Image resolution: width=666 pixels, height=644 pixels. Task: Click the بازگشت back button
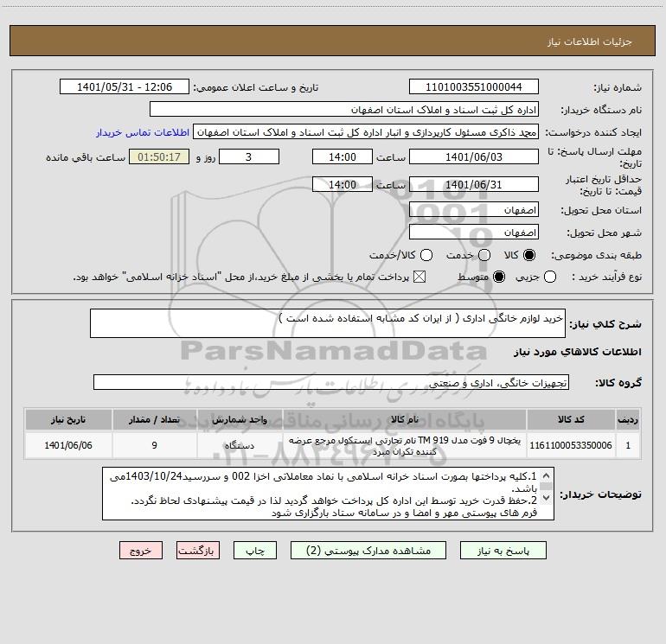(x=198, y=551)
